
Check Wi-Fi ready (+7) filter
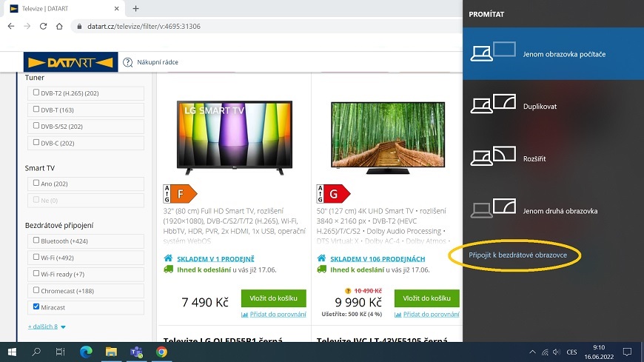pyautogui.click(x=36, y=273)
